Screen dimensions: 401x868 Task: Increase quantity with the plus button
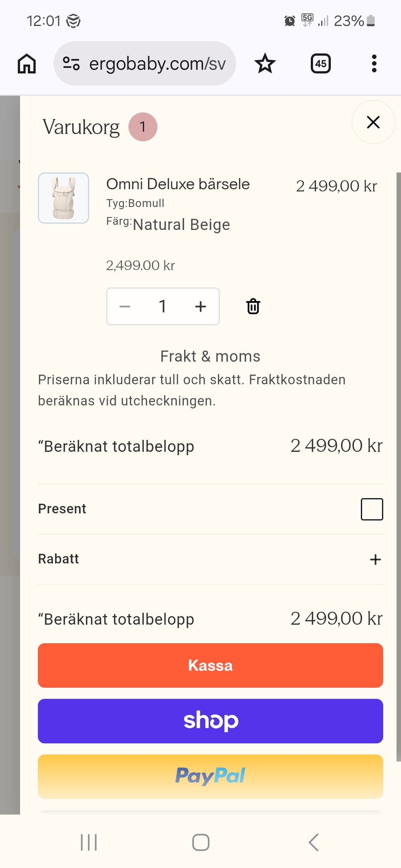point(200,306)
